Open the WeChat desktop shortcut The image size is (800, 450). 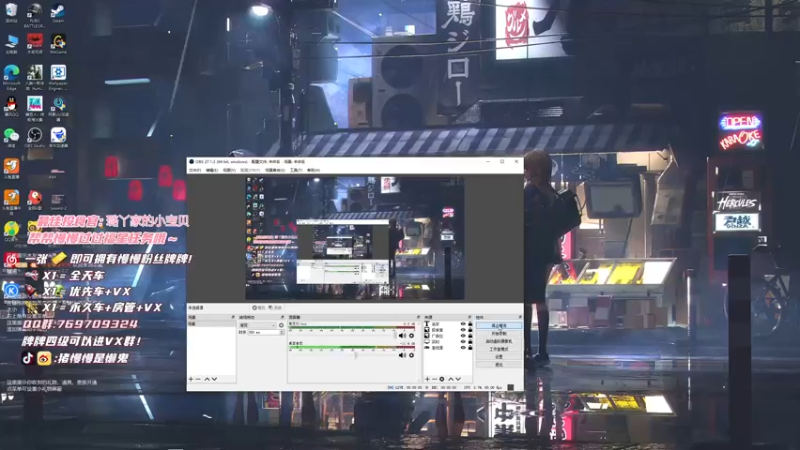[x=11, y=138]
